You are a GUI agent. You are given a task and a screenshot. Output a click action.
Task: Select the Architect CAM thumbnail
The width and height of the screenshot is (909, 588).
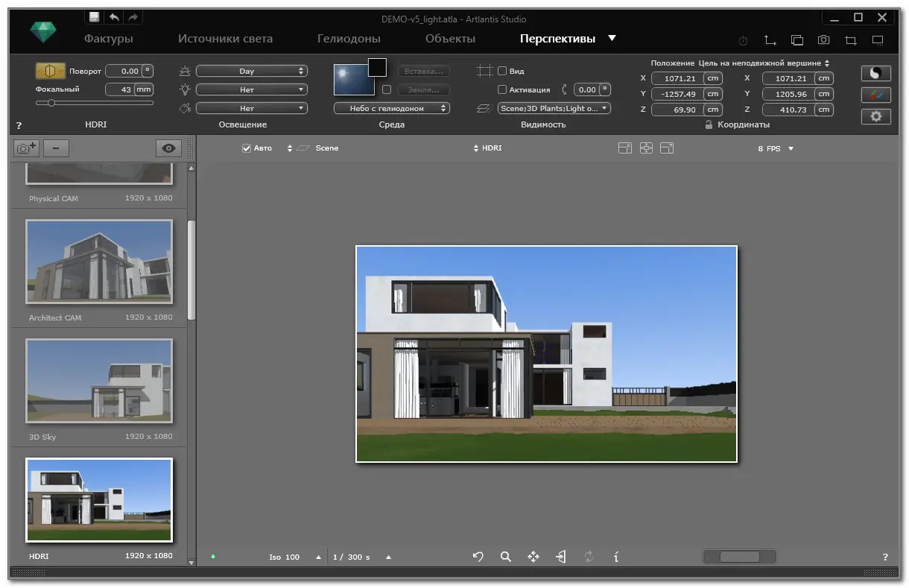99,262
